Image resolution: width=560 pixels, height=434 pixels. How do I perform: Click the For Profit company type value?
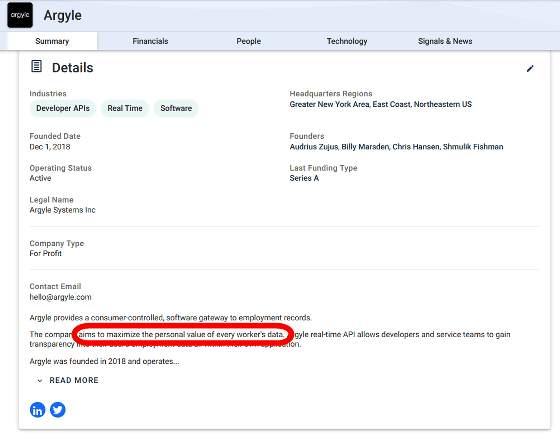(45, 253)
